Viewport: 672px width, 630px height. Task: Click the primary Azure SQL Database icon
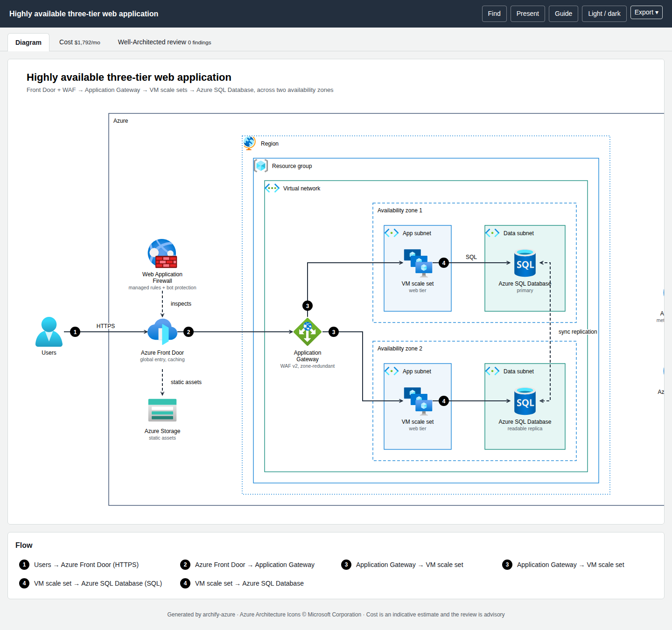click(525, 263)
